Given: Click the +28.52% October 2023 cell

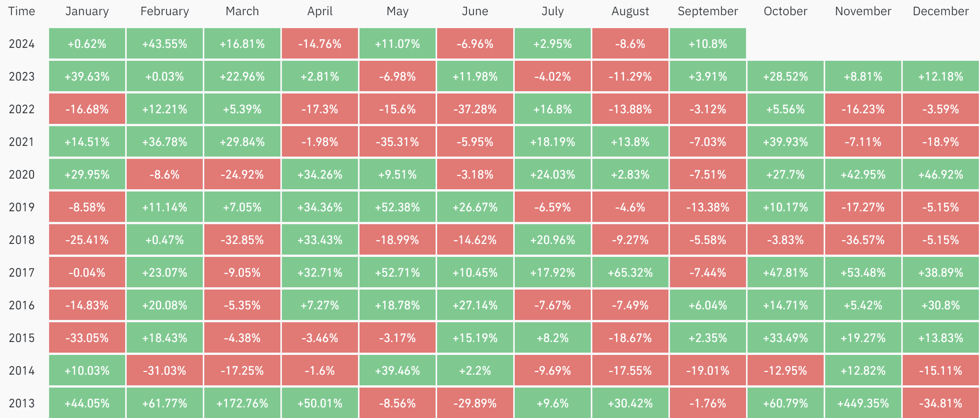Looking at the screenshot, I should [785, 76].
